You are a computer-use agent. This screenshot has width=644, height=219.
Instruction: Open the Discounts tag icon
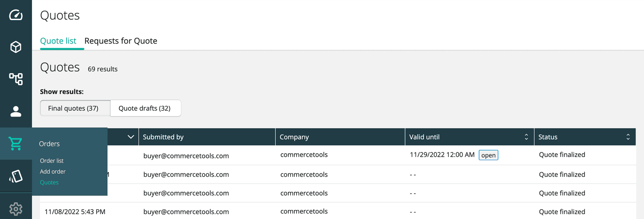click(16, 176)
